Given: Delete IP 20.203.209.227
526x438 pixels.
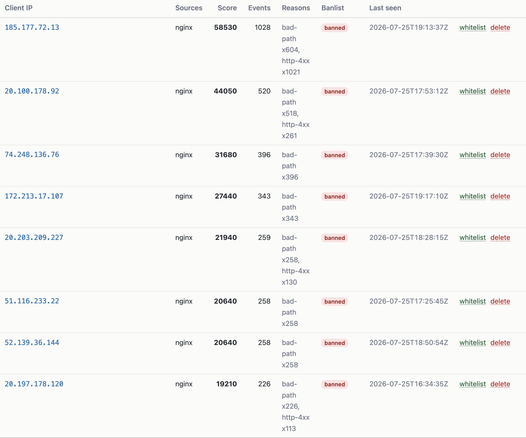Looking at the screenshot, I should (500, 237).
